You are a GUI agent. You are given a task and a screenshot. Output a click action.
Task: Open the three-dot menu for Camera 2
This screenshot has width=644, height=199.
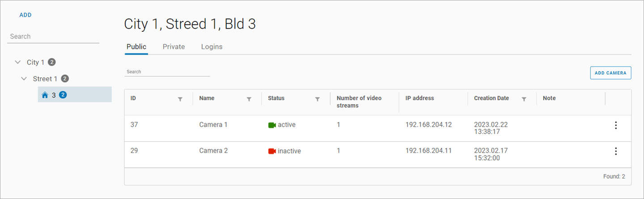point(616,151)
